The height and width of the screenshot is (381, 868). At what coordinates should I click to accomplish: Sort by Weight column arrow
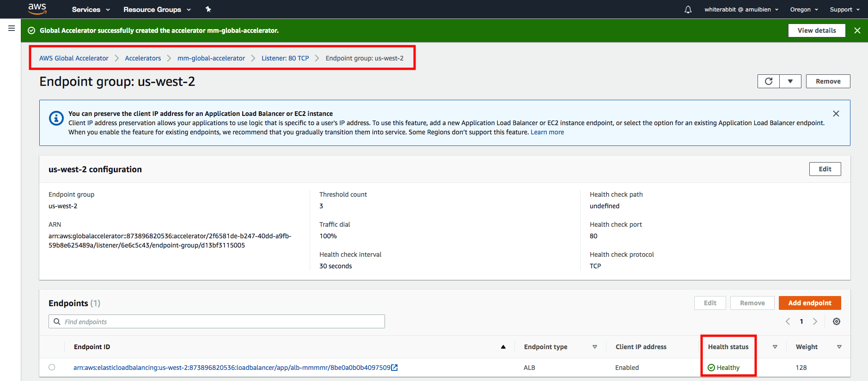(x=839, y=347)
